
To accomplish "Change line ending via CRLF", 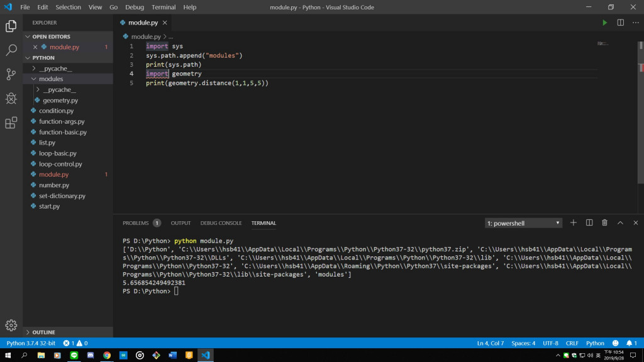I will pyautogui.click(x=572, y=343).
